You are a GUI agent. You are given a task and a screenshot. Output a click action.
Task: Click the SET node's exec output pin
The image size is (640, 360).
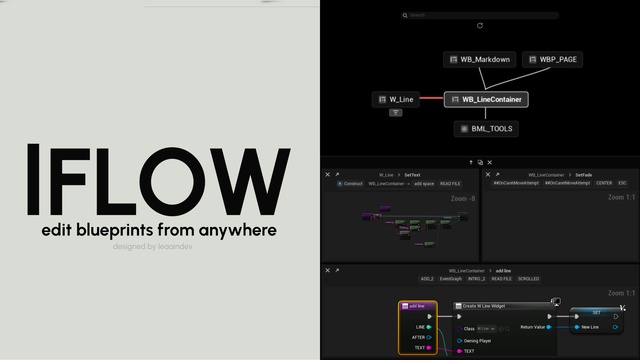click(616, 317)
